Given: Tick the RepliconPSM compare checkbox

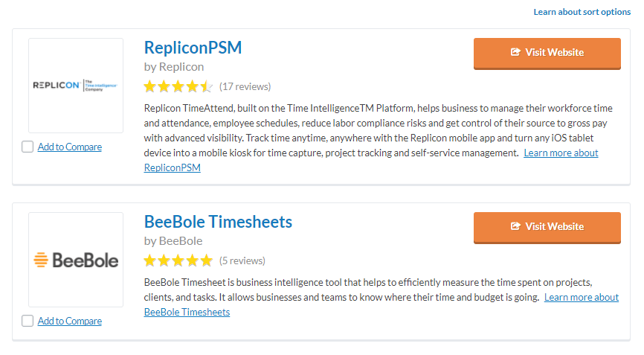Looking at the screenshot, I should 28,147.
